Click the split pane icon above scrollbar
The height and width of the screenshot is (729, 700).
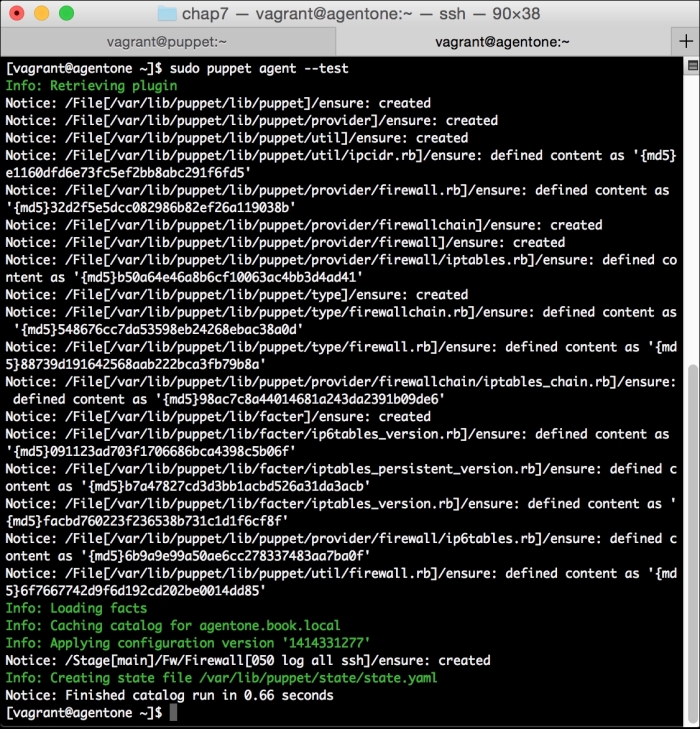691,66
